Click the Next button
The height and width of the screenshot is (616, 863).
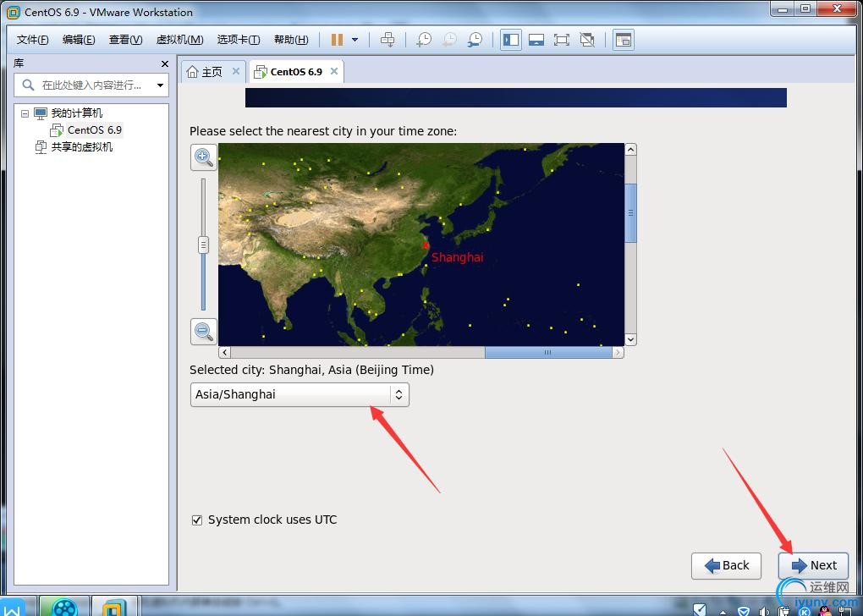(x=813, y=566)
